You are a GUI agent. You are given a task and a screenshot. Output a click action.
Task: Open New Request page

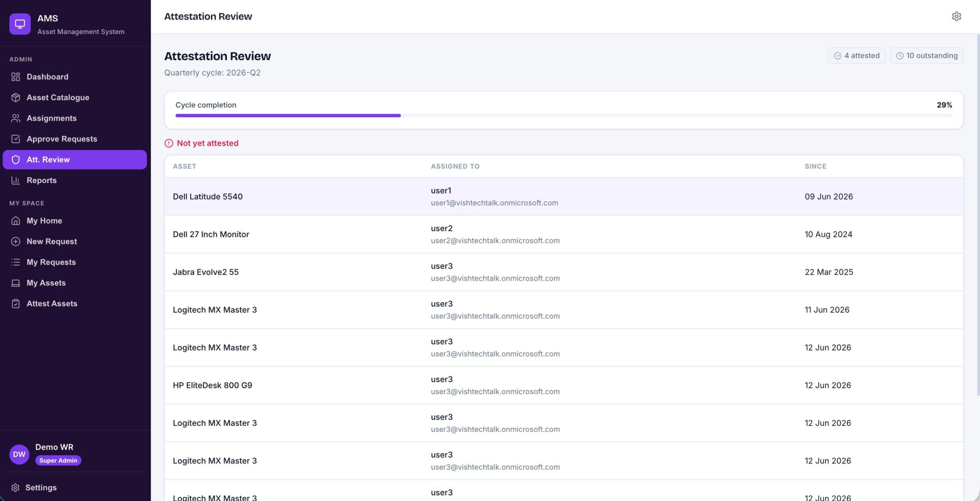click(x=75, y=241)
